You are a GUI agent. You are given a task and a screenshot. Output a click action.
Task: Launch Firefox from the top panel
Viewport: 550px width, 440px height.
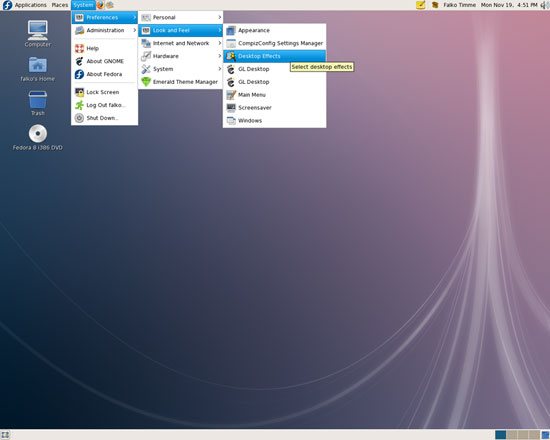(100, 5)
